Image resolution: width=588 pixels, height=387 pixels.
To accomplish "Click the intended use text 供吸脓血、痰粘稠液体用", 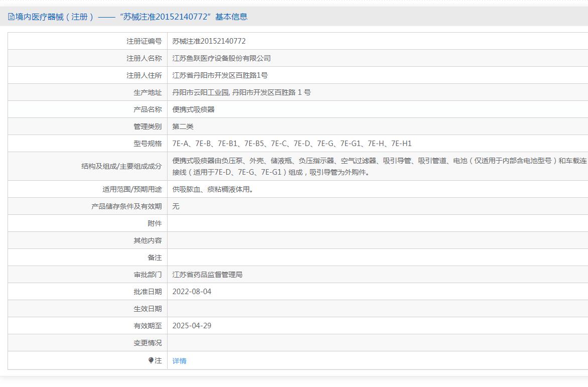I will (212, 189).
